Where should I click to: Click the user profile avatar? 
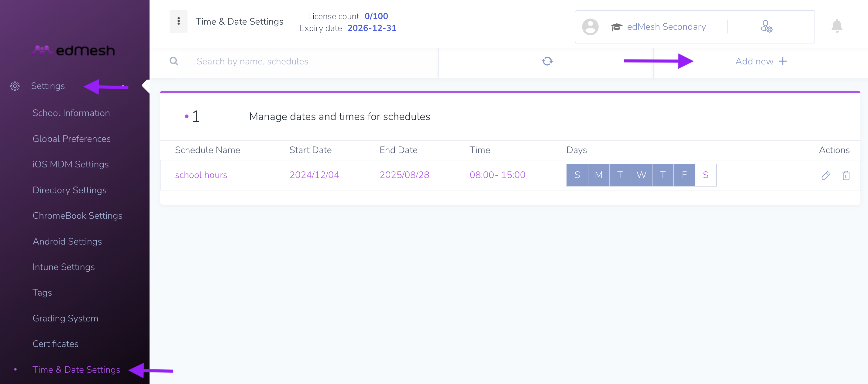[590, 27]
